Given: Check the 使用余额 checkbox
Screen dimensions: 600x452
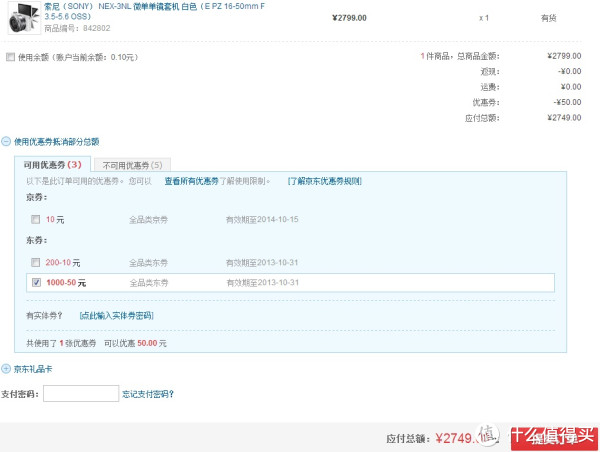Looking at the screenshot, I should (x=10, y=57).
